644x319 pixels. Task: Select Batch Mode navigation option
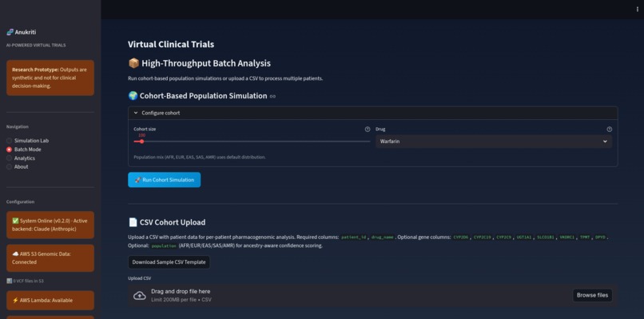(x=24, y=150)
